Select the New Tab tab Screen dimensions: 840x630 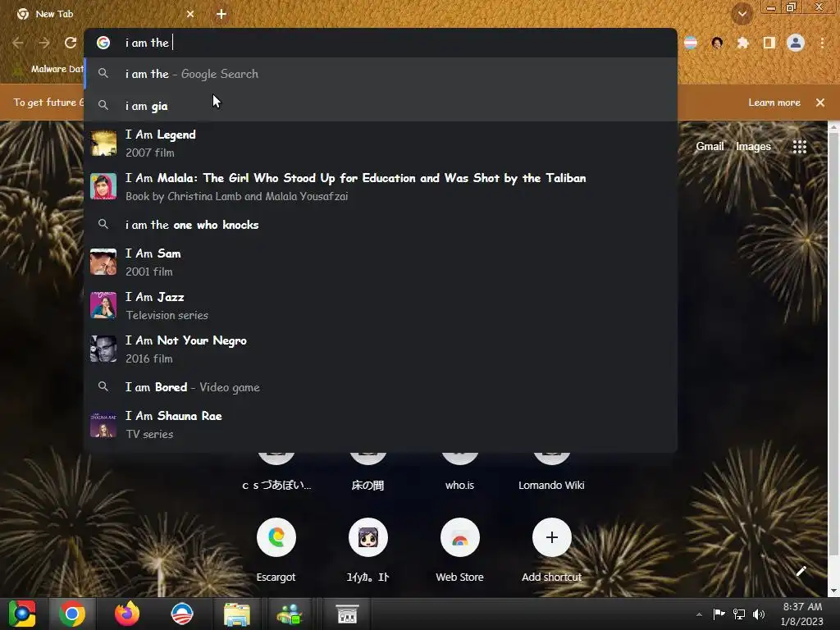coord(105,14)
